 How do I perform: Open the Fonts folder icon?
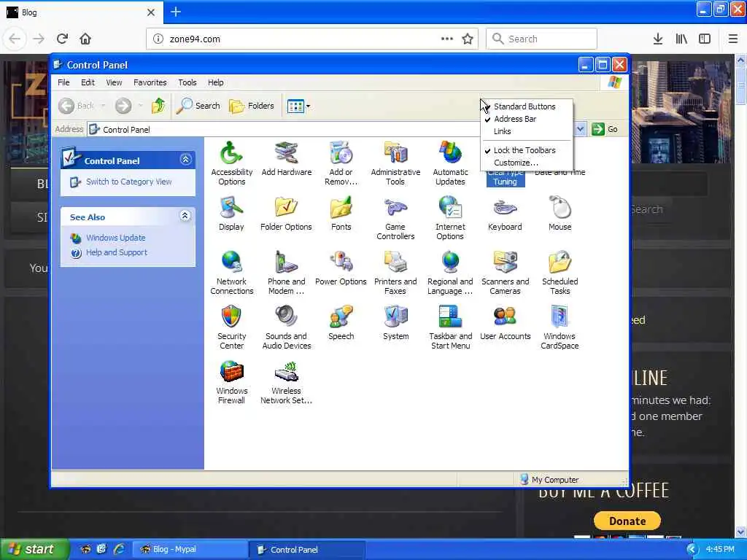(341, 214)
